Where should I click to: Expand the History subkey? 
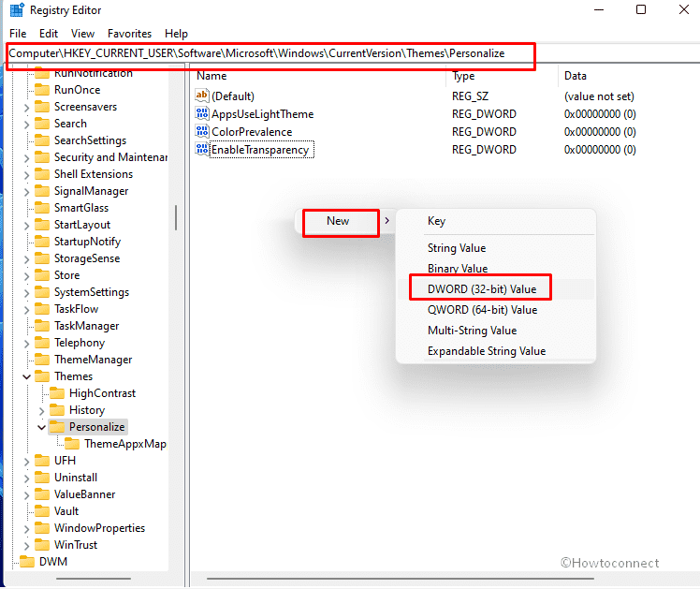pos(41,411)
